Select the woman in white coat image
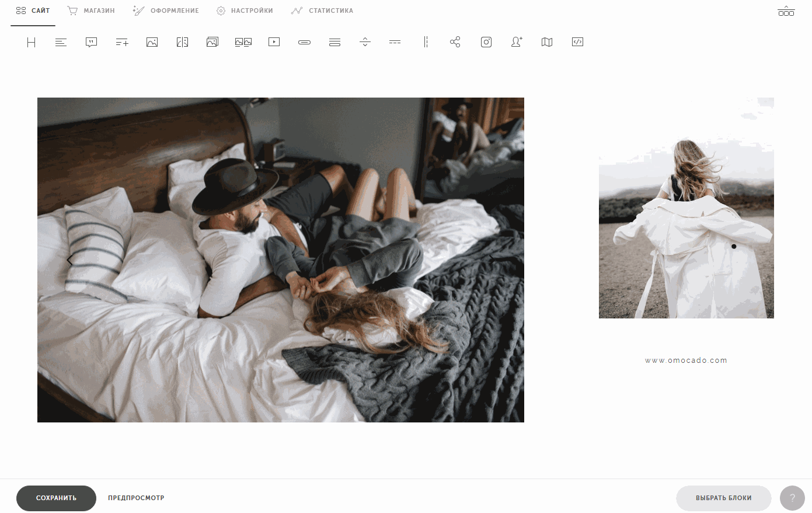 tap(686, 208)
